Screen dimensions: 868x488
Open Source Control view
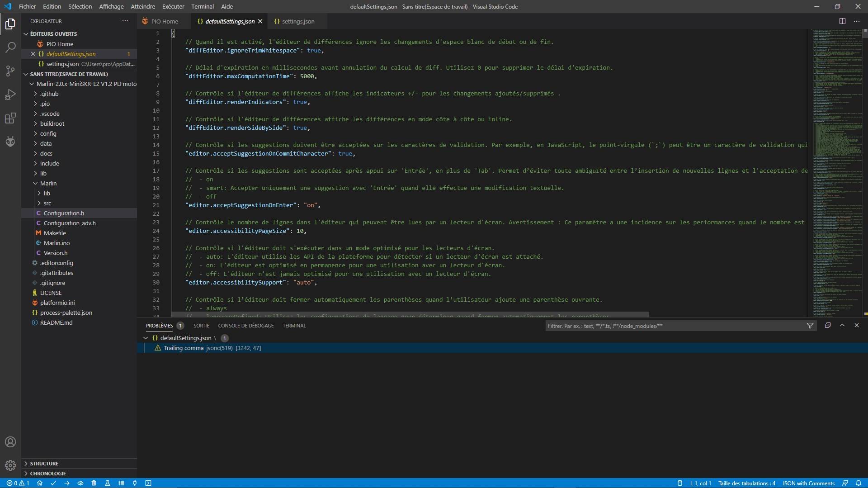click(10, 71)
